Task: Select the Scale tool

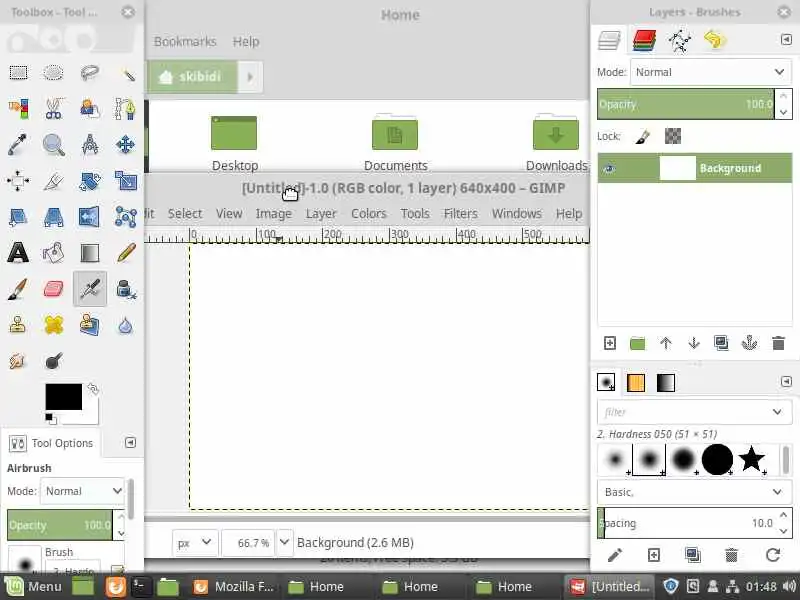Action: 126,181
